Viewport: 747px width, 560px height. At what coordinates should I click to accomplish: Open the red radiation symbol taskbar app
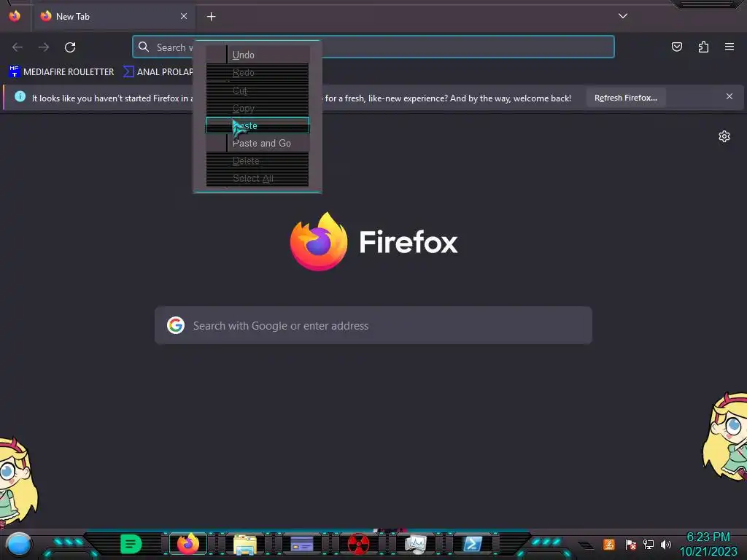(x=358, y=544)
